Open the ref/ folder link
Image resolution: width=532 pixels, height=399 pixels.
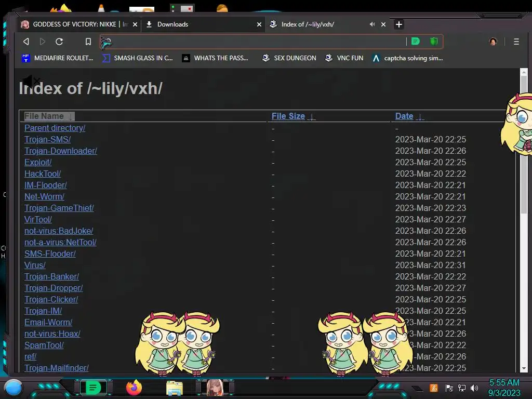tap(30, 356)
